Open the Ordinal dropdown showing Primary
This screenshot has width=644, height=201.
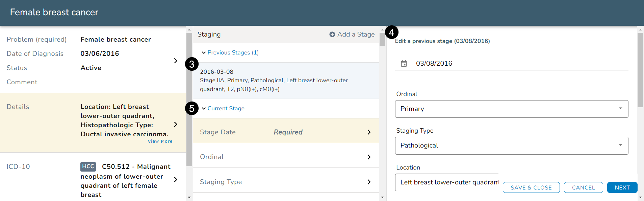pos(511,109)
